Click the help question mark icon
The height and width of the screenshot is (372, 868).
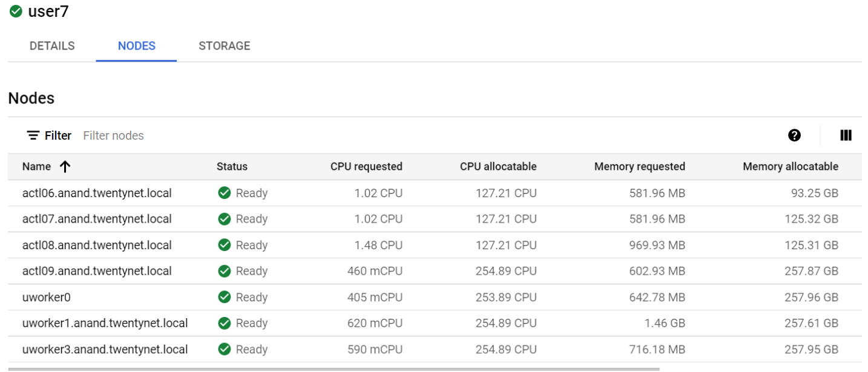click(x=794, y=135)
